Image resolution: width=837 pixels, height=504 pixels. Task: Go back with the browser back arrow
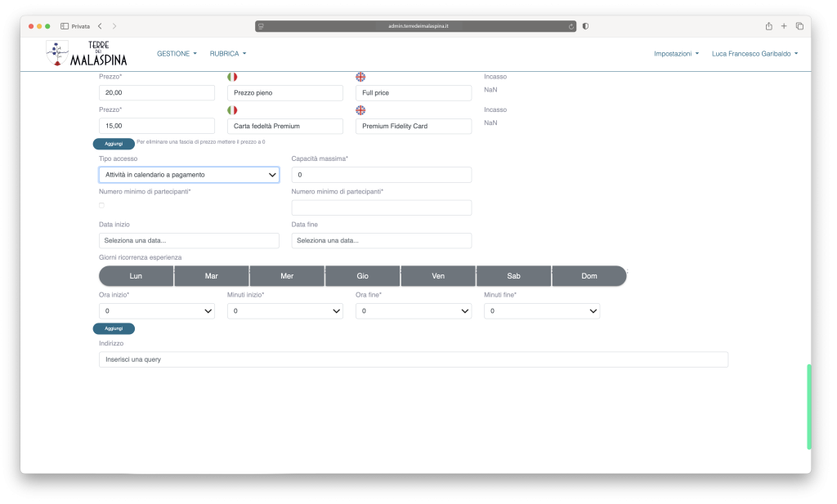[x=100, y=26]
